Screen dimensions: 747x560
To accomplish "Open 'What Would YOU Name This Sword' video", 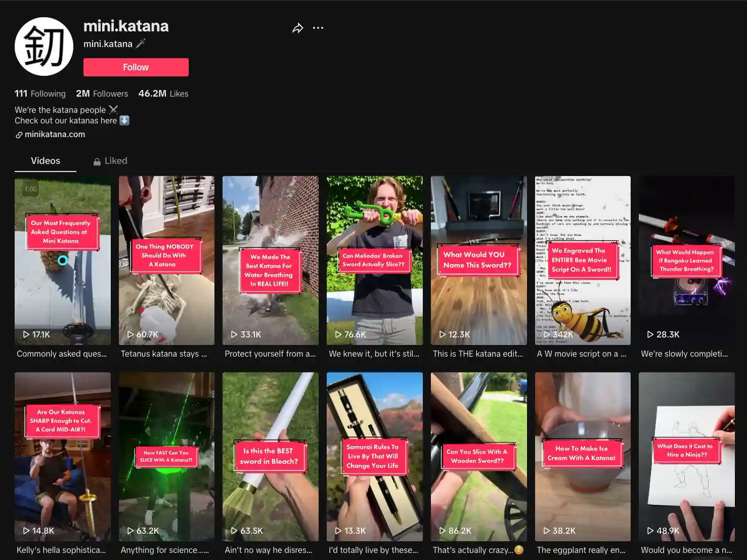I will click(x=478, y=260).
